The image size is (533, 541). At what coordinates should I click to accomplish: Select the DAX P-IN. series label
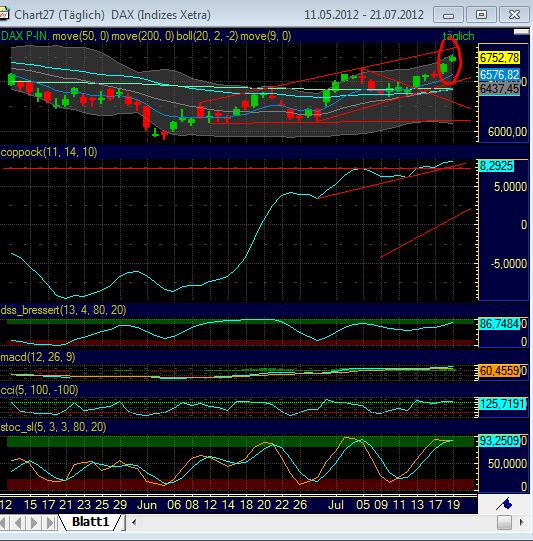25,36
